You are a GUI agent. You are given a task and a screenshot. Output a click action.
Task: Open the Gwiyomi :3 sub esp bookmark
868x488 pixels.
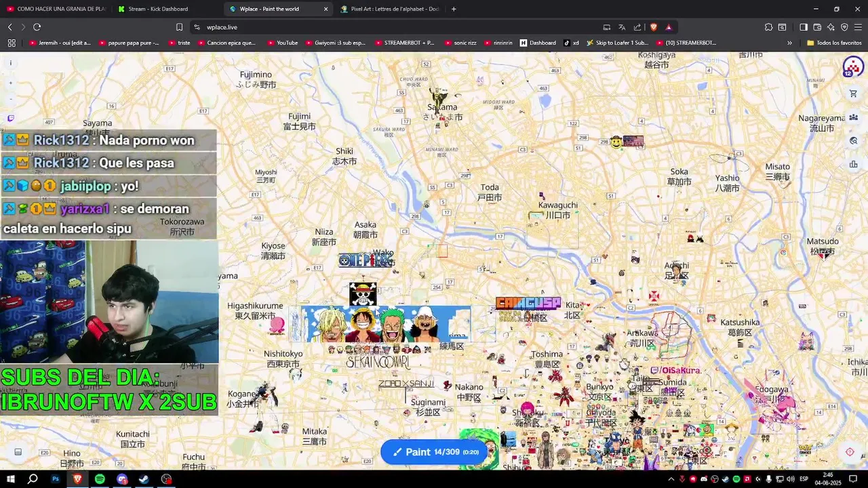point(335,43)
